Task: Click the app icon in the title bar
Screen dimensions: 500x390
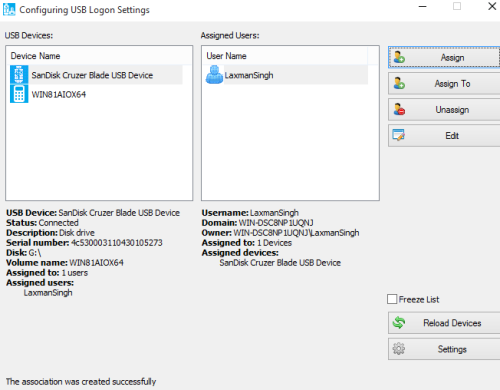Action: click(x=9, y=9)
